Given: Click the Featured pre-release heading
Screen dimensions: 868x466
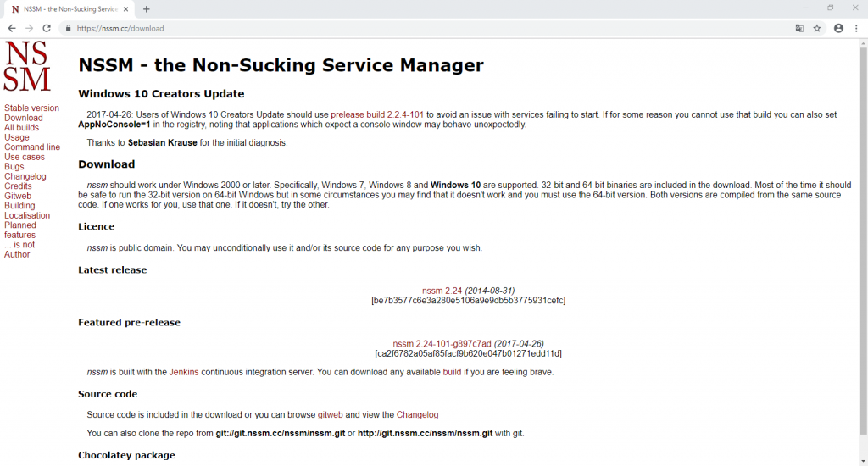Looking at the screenshot, I should [129, 323].
